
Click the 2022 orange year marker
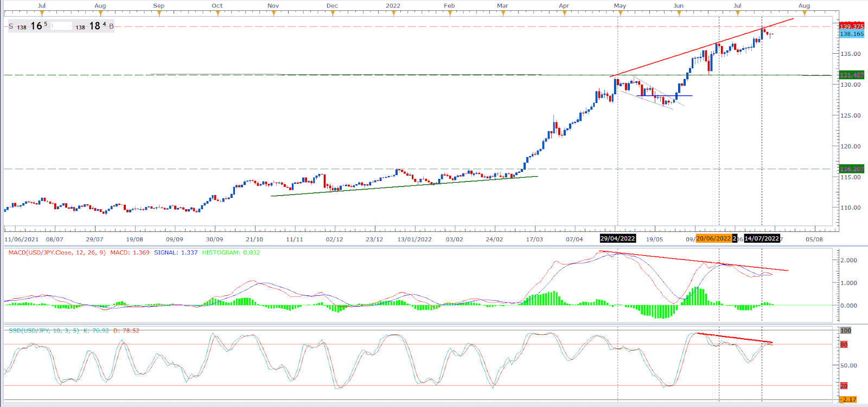pyautogui.click(x=393, y=13)
